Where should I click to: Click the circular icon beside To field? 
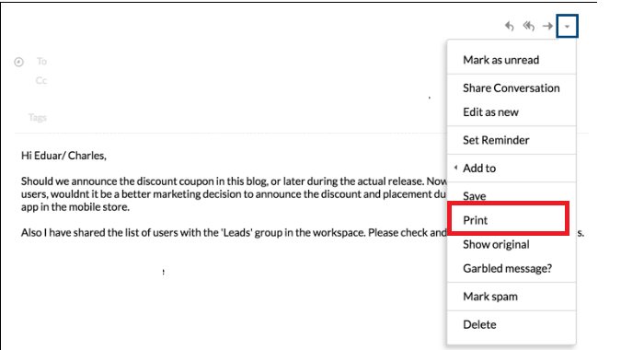19,62
